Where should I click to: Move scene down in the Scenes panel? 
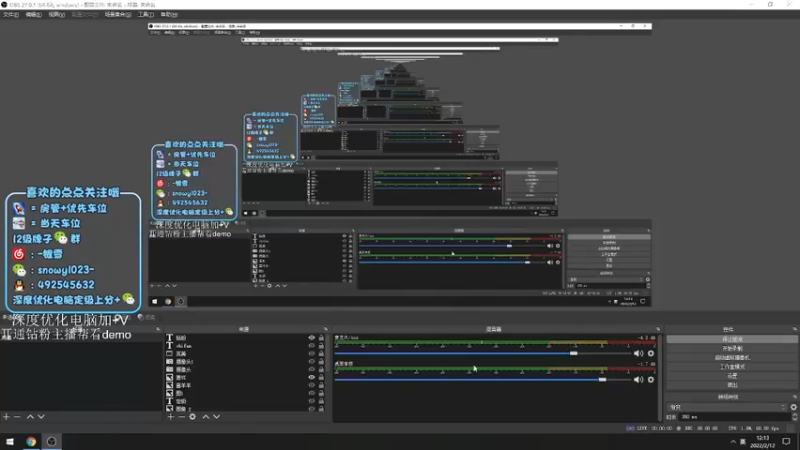(41, 417)
